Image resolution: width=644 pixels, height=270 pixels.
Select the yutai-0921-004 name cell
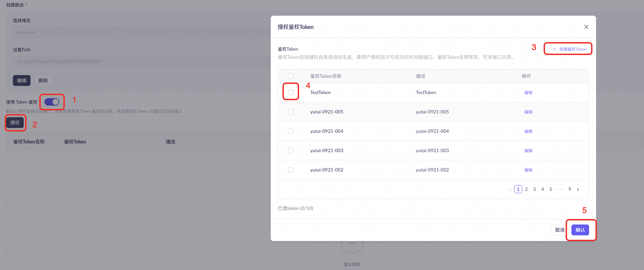pos(327,131)
